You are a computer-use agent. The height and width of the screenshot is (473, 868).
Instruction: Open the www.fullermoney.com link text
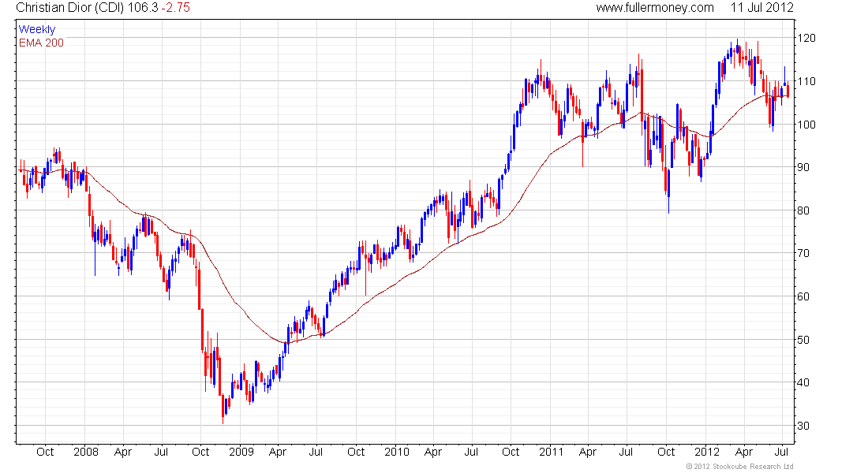click(655, 8)
